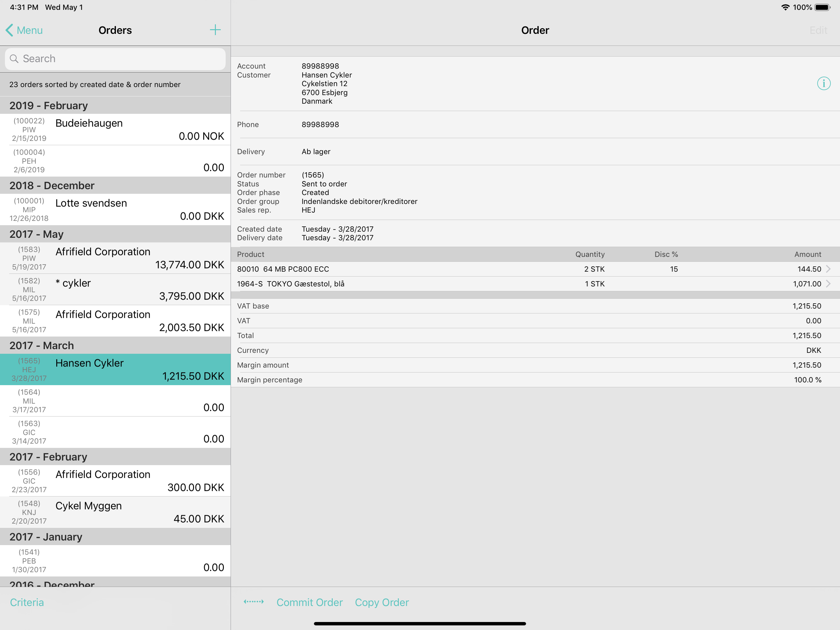Viewport: 840px width, 630px height.
Task: Tap status Sent to order
Action: [x=324, y=184]
